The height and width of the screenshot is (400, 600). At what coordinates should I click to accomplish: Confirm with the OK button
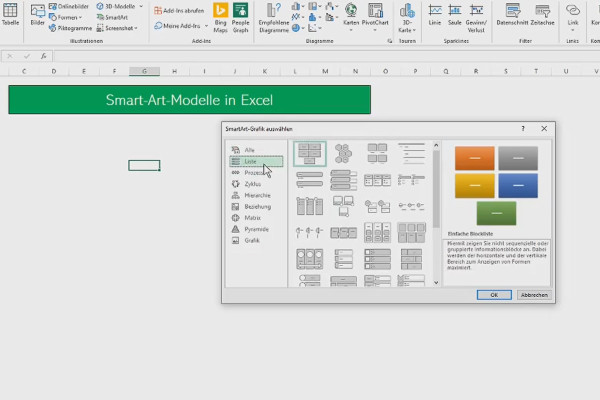(494, 295)
